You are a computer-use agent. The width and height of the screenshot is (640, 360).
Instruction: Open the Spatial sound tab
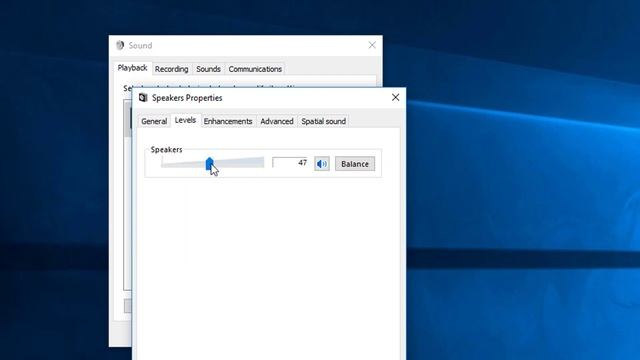click(x=324, y=121)
